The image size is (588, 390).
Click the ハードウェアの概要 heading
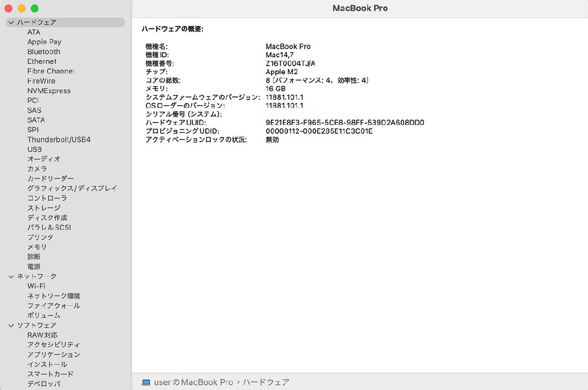click(172, 29)
